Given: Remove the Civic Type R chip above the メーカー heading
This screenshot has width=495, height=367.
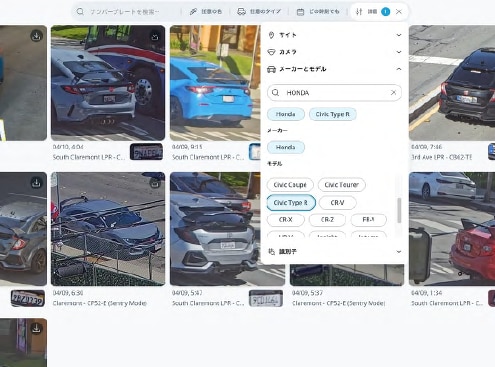Looking at the screenshot, I should coord(333,114).
